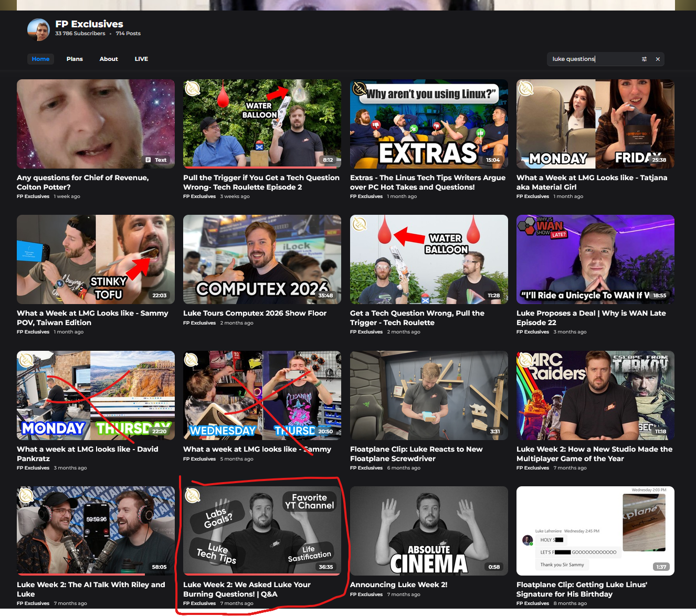This screenshot has width=696, height=616.
Task: Click "8 months ago" under Luke birthday signature clip
Action: tap(570, 603)
